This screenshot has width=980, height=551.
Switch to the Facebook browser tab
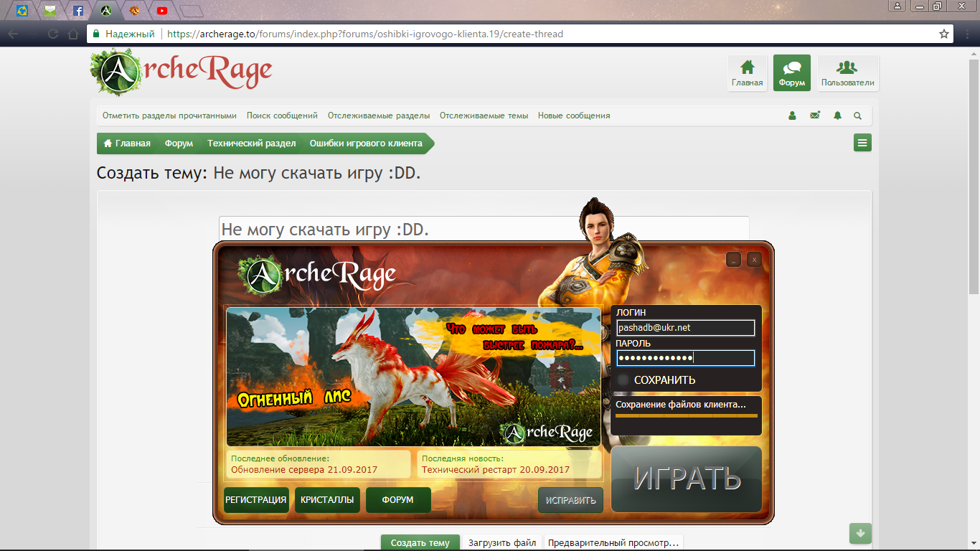[x=77, y=11]
